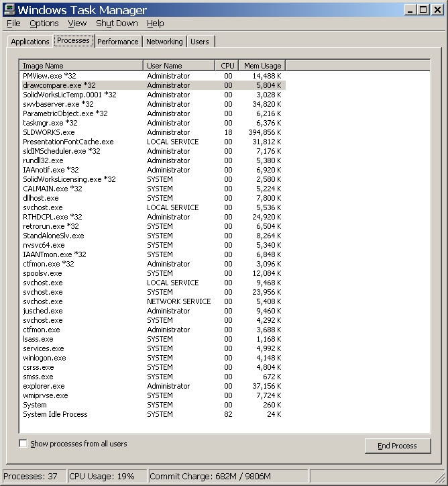The height and width of the screenshot is (486, 448).
Task: Select the rundll32.exe process
Action: coord(154,160)
